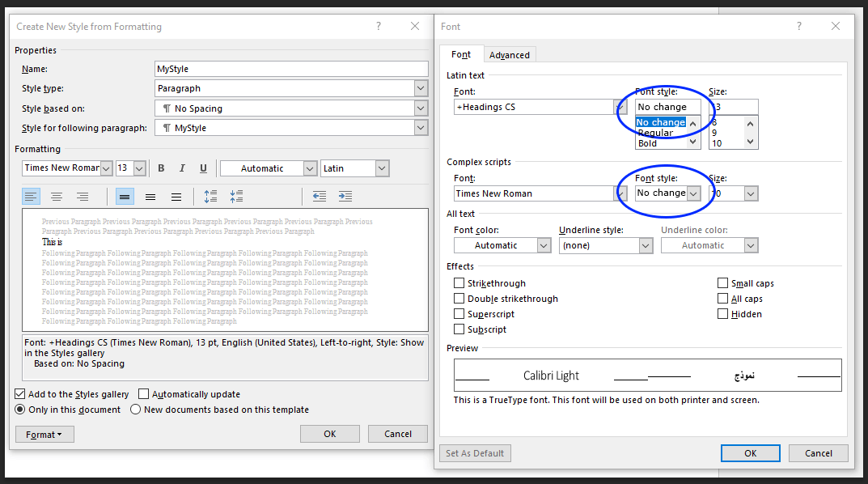Enable Strikethrough effect

459,283
